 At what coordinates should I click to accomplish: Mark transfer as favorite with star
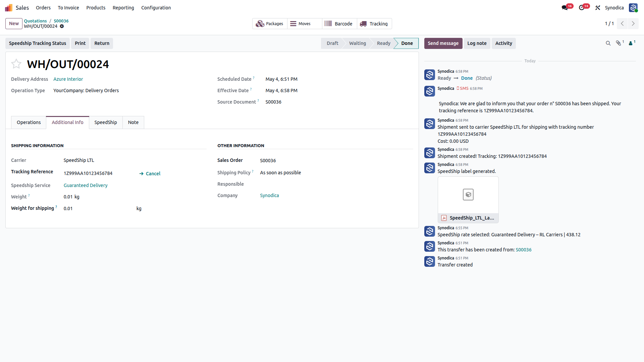(x=16, y=64)
